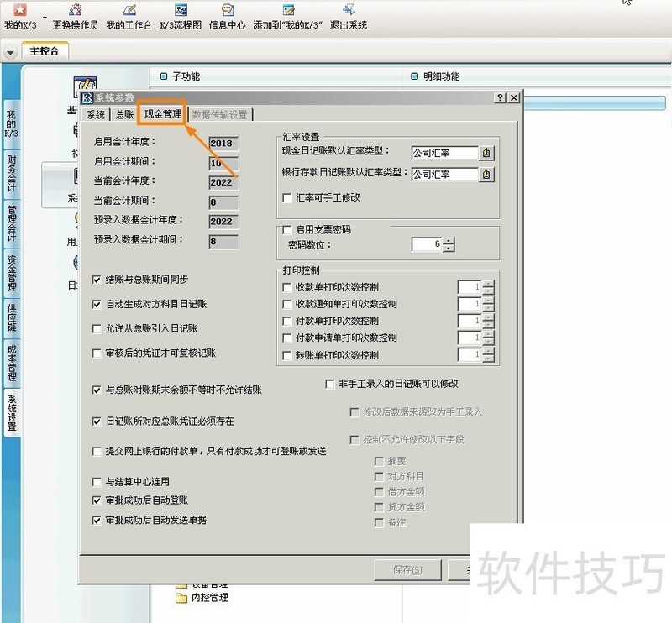Screen dimensions: 672x623
Task: Click the 转账单 print count spinner arrows
Action: [488, 355]
